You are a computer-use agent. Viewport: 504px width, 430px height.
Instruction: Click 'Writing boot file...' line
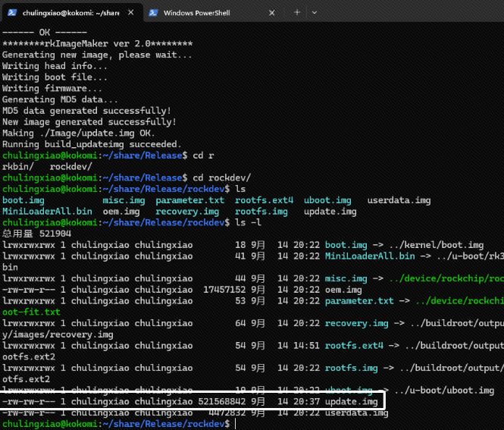(55, 77)
